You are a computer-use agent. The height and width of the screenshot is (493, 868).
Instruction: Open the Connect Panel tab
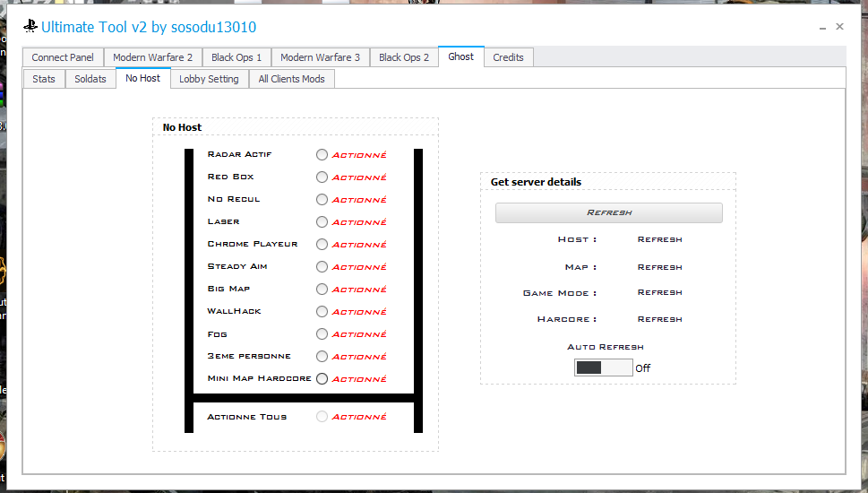[x=63, y=57]
